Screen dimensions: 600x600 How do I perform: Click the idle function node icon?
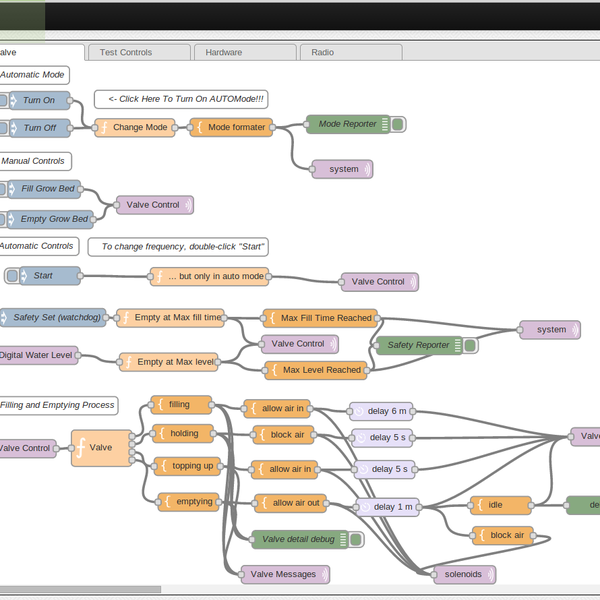[479, 505]
